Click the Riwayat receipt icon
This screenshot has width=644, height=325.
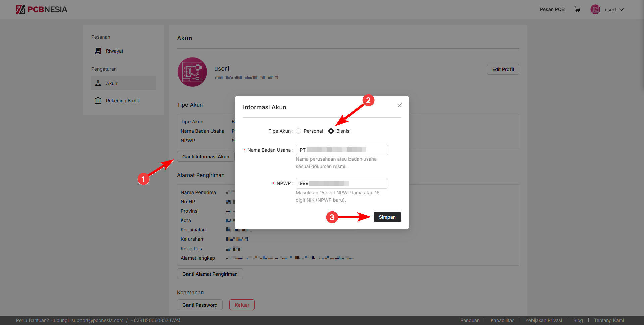[98, 51]
